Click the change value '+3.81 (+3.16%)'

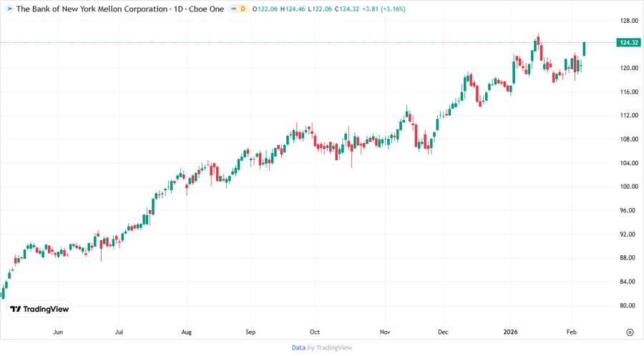(384, 9)
